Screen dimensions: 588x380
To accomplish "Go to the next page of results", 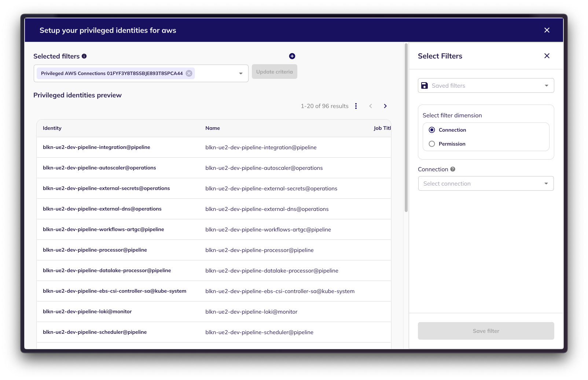I will pyautogui.click(x=385, y=106).
